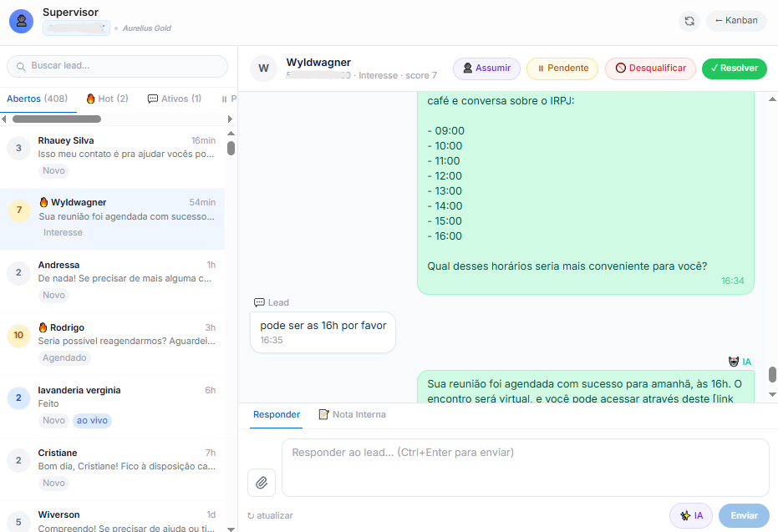Click the score 10 badge for Rodrigo
Viewport: 778px width, 532px height.
(x=19, y=336)
